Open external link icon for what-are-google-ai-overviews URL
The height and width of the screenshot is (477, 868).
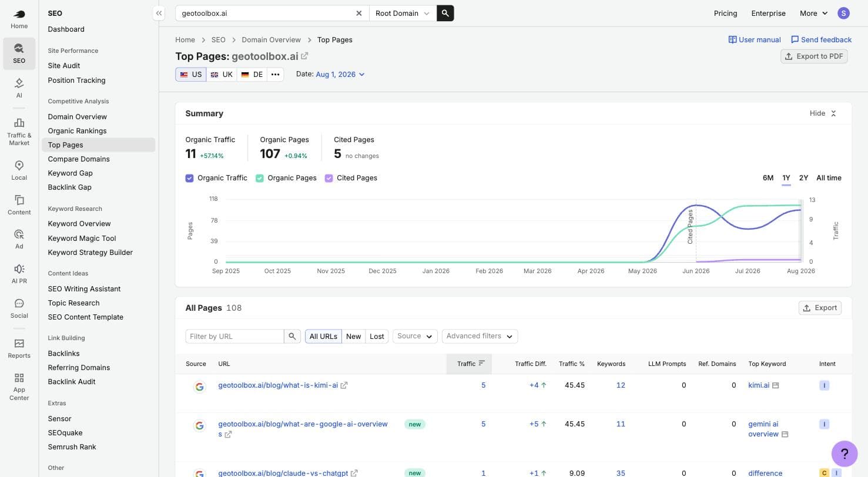(228, 434)
